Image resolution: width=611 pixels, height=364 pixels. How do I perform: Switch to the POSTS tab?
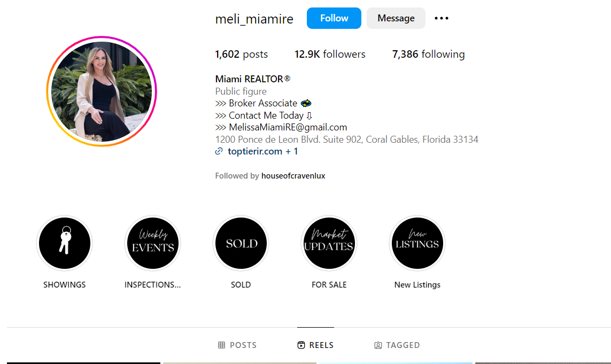tap(237, 345)
